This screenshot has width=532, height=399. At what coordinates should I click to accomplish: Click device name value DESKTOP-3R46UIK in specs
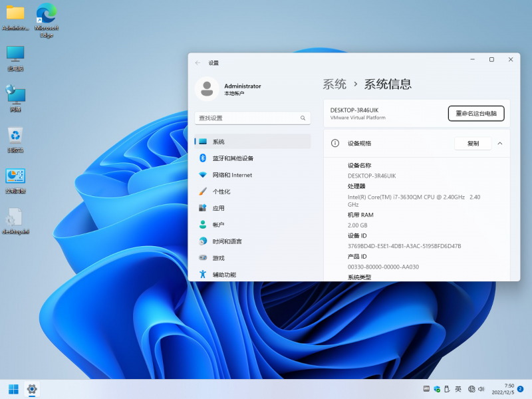click(x=372, y=176)
